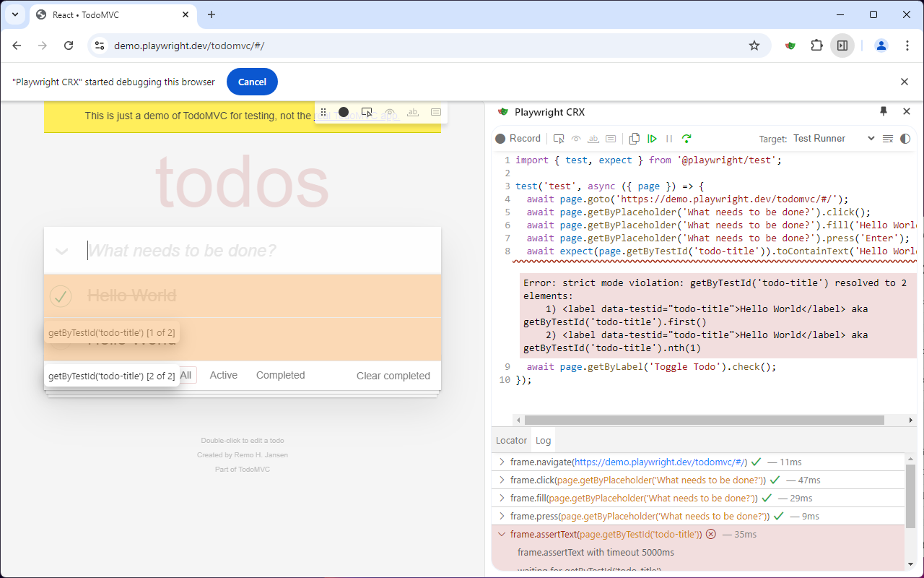Image resolution: width=924 pixels, height=578 pixels.
Task: Grab the floating overlay toolbar drag handle
Action: click(323, 112)
